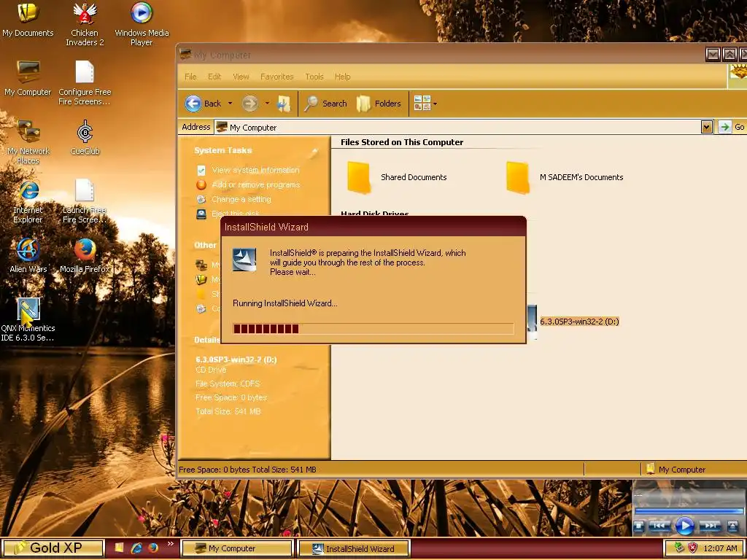The width and height of the screenshot is (747, 560).
Task: Select the QNX Momentics IDE 6.3.0 desktop icon
Action: coord(28,319)
